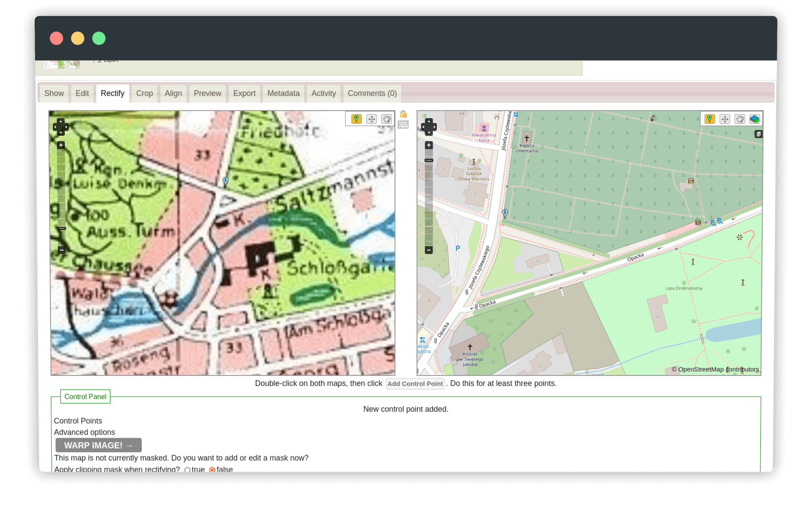Screen dimensions: 812x508
Task: Pan left on the left historic map
Action: (x=55, y=127)
